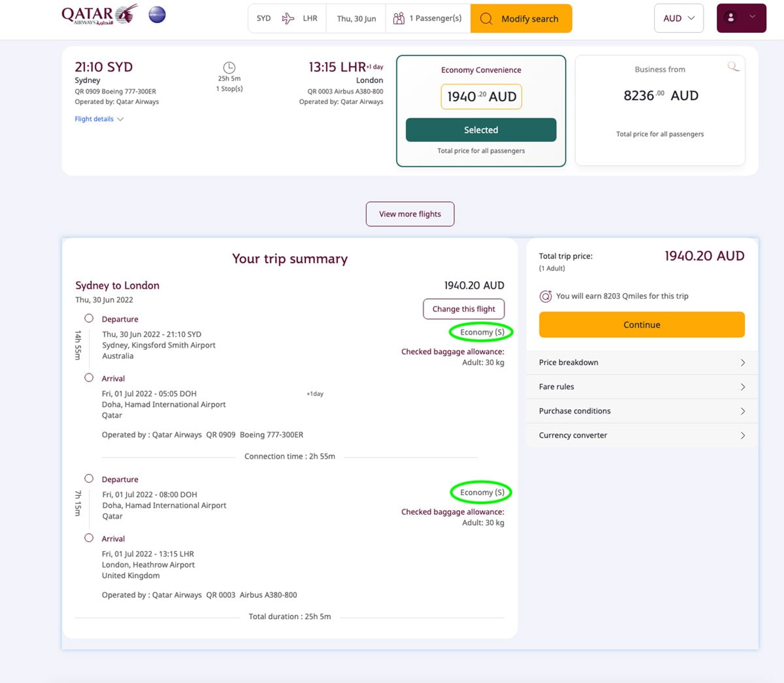Click the Selected fare button
The image size is (784, 683).
[x=481, y=130]
